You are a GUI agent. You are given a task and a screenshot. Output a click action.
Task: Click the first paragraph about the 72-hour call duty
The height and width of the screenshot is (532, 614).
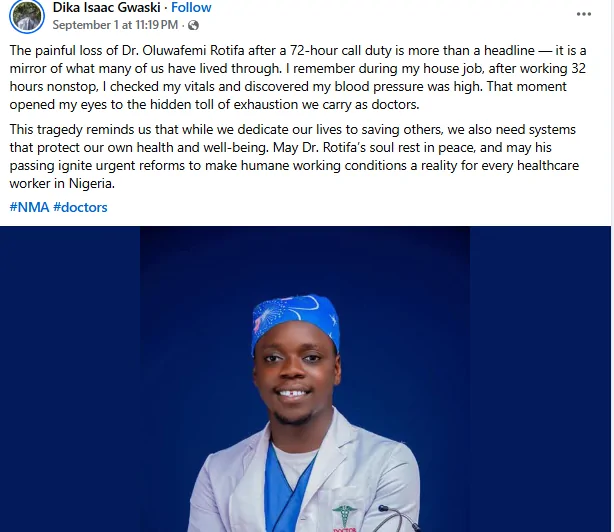click(x=298, y=78)
